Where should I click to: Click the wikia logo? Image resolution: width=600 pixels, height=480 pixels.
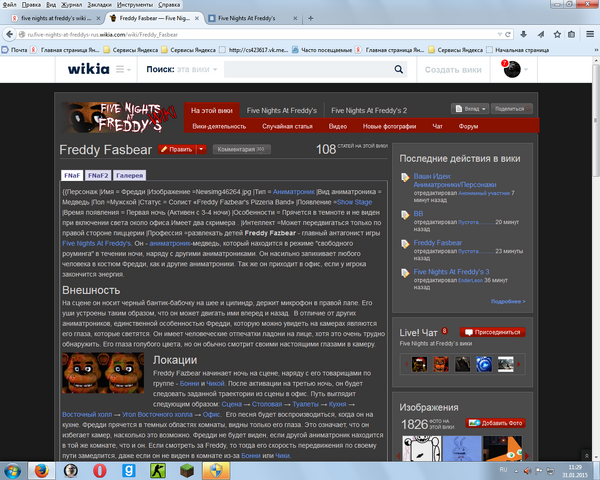tap(88, 69)
